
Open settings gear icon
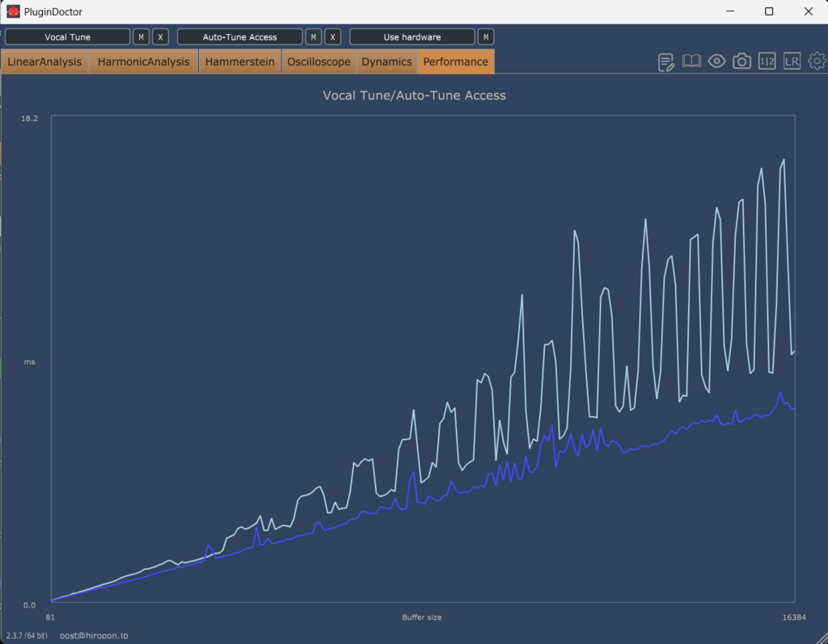(817, 61)
